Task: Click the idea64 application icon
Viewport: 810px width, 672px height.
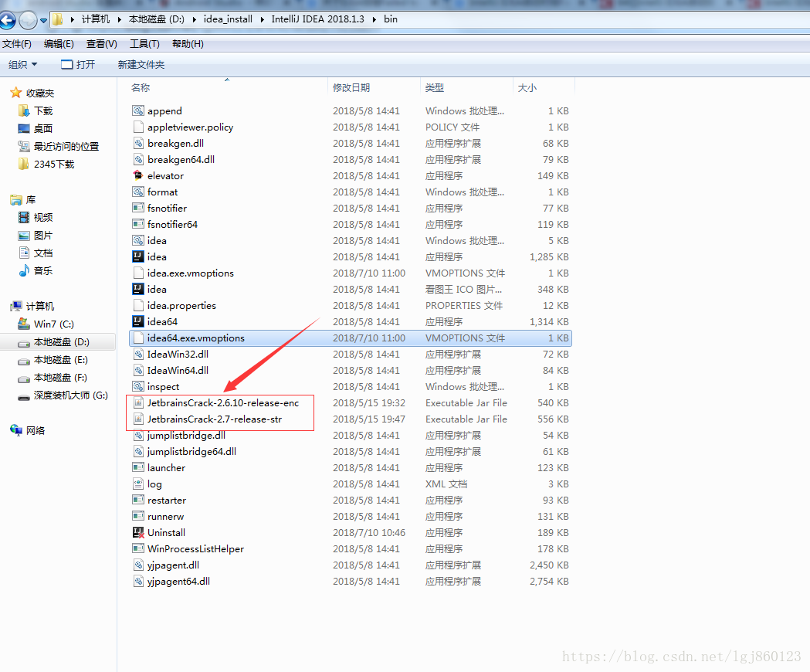Action: point(138,321)
